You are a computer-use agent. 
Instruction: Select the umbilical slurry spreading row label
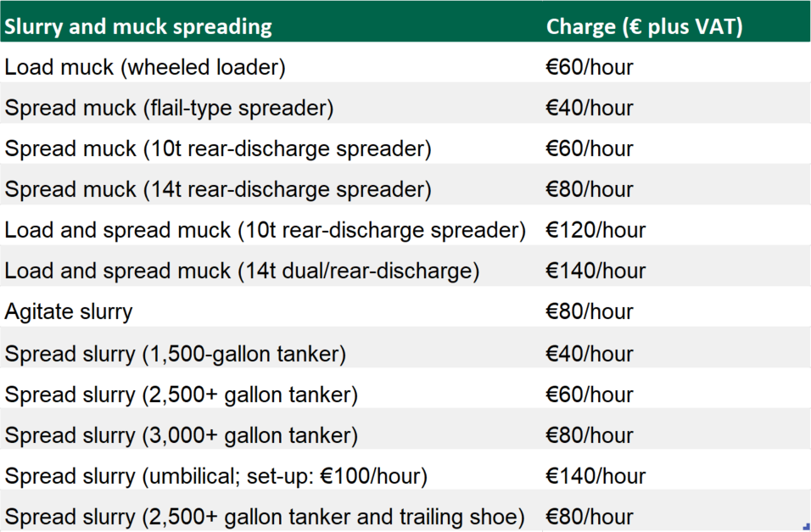(216, 476)
